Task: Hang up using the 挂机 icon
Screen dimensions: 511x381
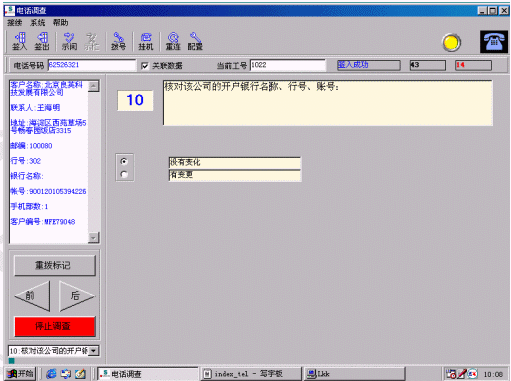Action: click(146, 41)
